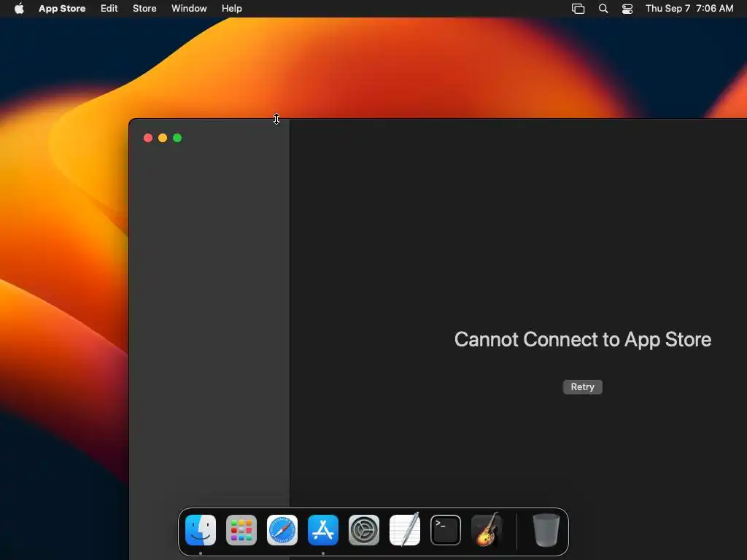Click the Cannot Connect to App Store message

(x=583, y=340)
